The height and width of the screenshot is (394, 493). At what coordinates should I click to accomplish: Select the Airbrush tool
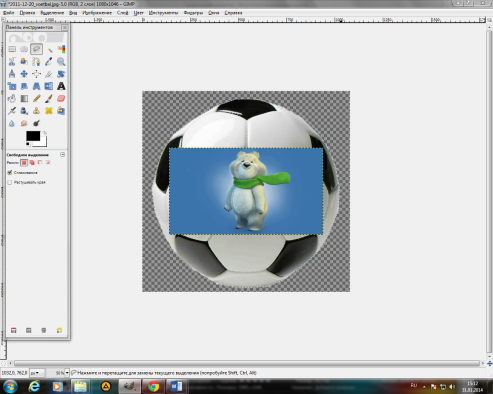click(12, 111)
